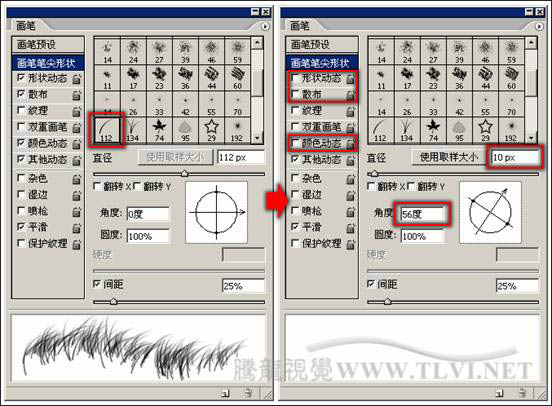Click 使用取样大小 button in right panel

point(449,157)
